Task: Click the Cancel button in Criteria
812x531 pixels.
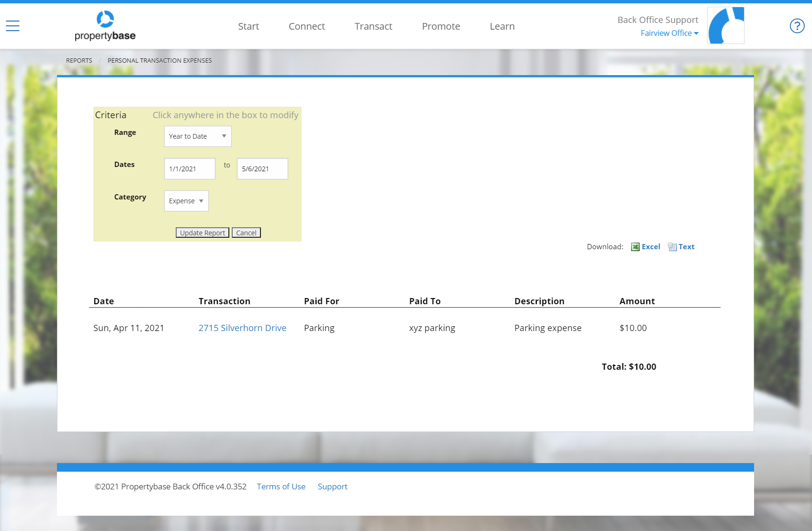Action: pos(246,233)
